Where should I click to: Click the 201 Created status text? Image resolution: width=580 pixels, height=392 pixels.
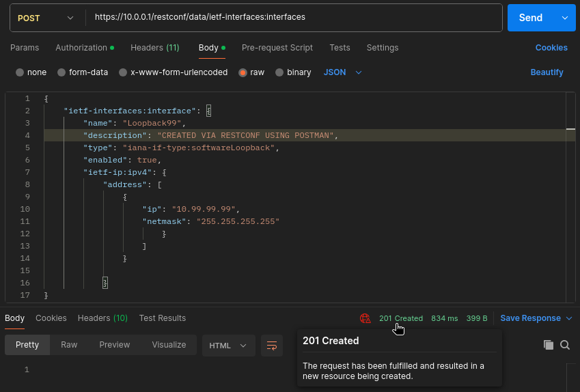point(401,318)
